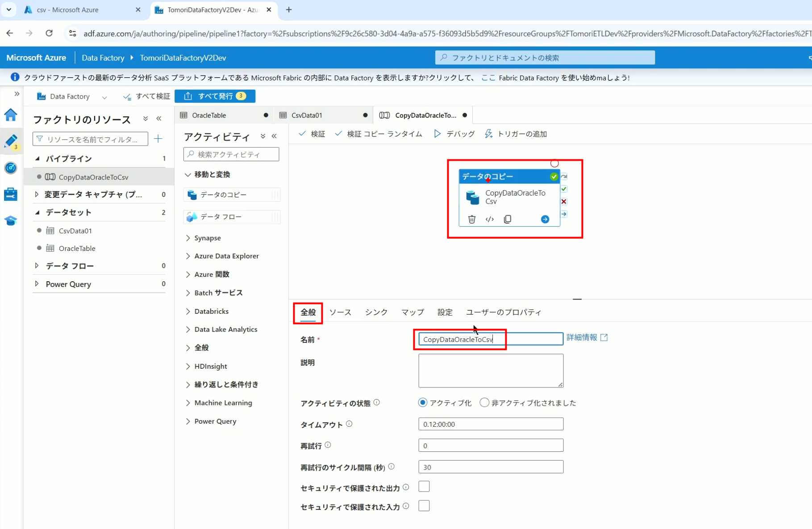Click the タイムアウト input field
This screenshot has width=812, height=529.
(491, 424)
